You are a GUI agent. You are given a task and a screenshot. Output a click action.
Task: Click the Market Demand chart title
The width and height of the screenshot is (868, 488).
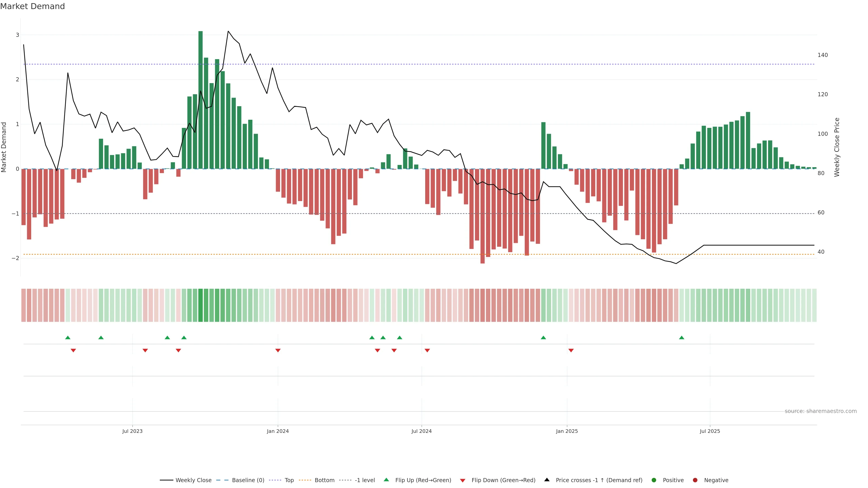32,6
